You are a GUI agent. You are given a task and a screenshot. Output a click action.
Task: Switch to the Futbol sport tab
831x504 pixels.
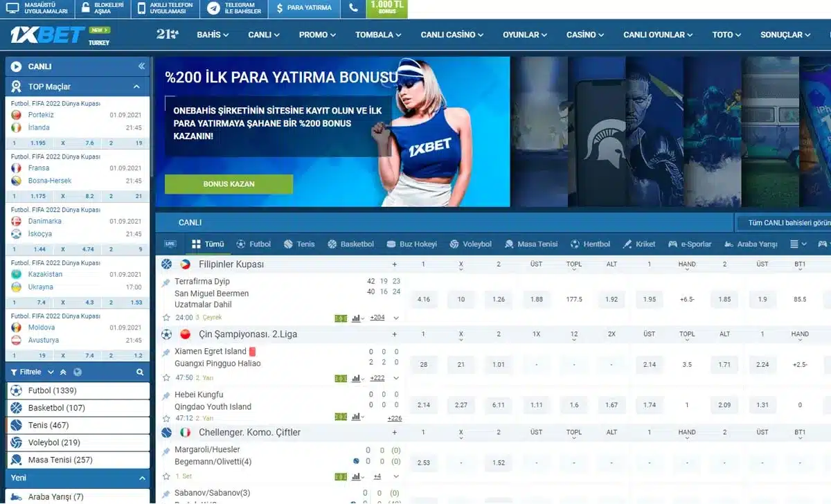[x=253, y=244]
